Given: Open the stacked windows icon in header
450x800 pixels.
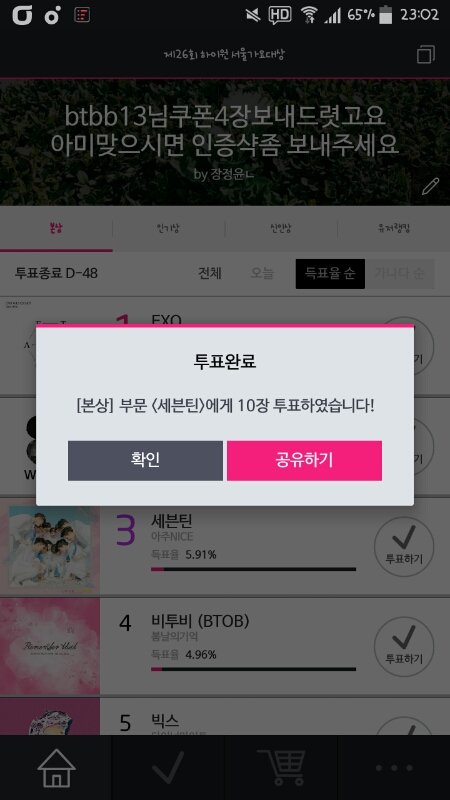Looking at the screenshot, I should (426, 55).
